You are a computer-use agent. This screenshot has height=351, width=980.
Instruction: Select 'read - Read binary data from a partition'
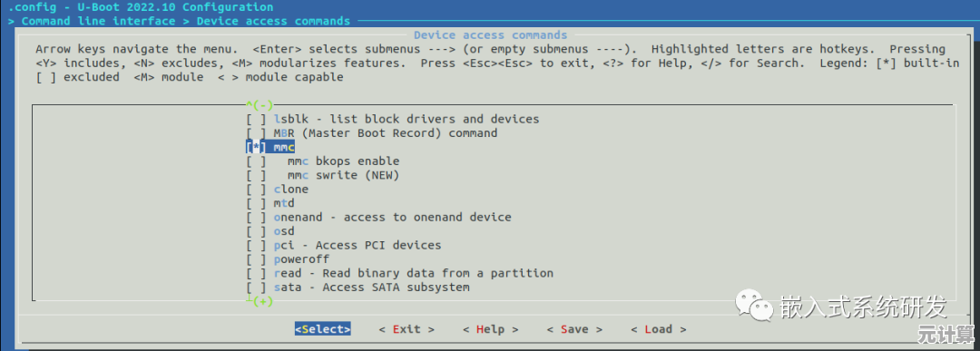point(413,274)
